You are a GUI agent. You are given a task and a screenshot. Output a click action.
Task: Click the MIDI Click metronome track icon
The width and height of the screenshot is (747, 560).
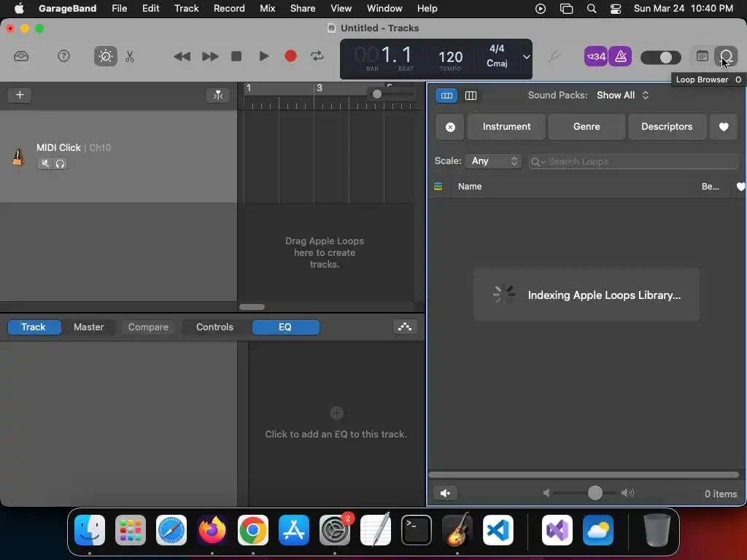[x=18, y=157]
